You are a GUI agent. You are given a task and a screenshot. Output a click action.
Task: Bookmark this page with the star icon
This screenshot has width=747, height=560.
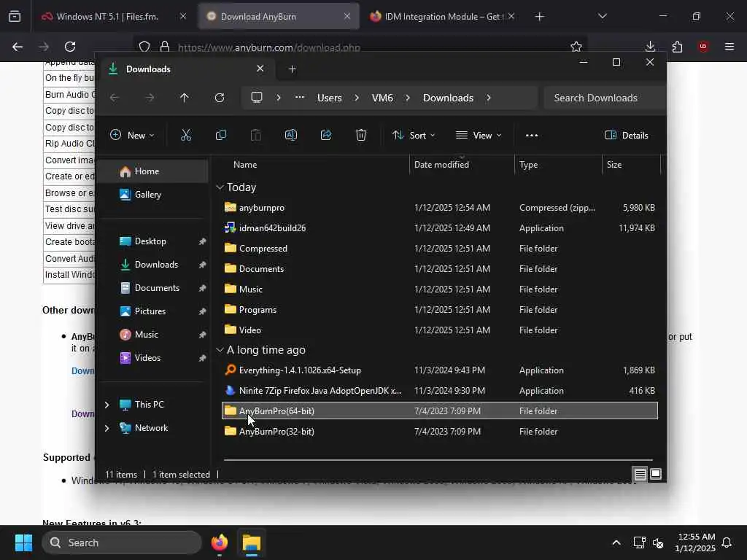(x=576, y=47)
